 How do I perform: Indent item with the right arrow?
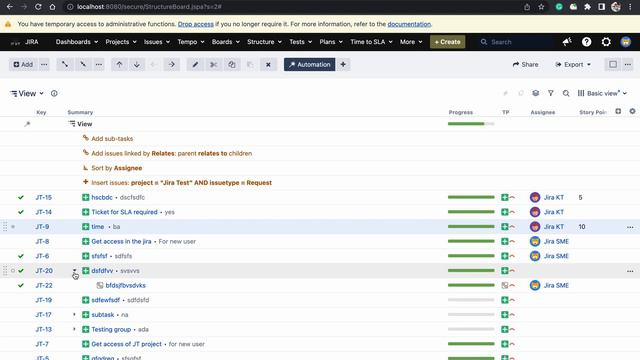(x=172, y=64)
